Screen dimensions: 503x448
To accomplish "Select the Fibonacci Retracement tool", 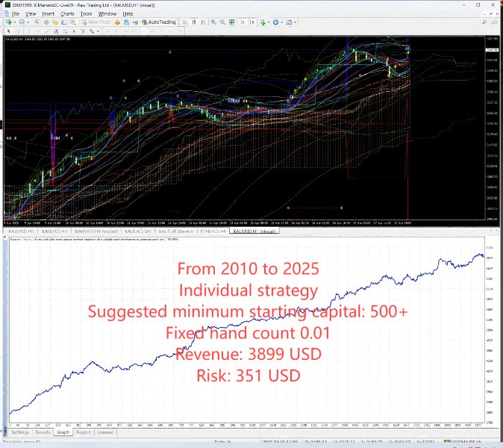I will (x=65, y=31).
